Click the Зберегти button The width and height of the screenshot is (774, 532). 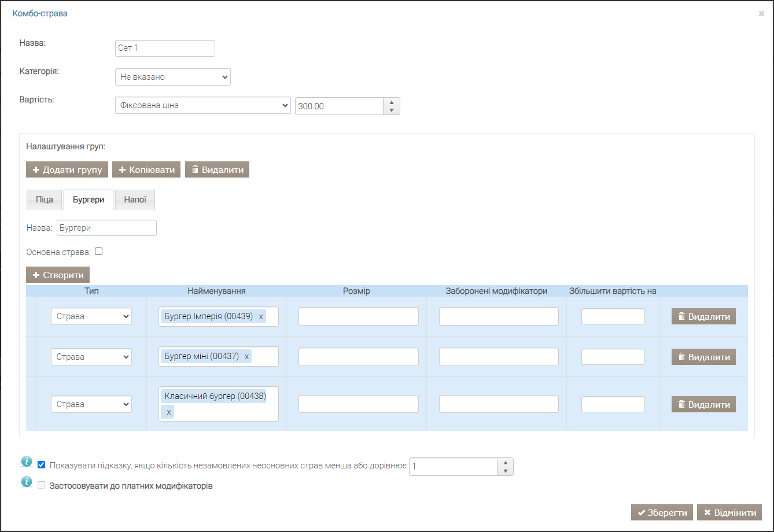(662, 512)
